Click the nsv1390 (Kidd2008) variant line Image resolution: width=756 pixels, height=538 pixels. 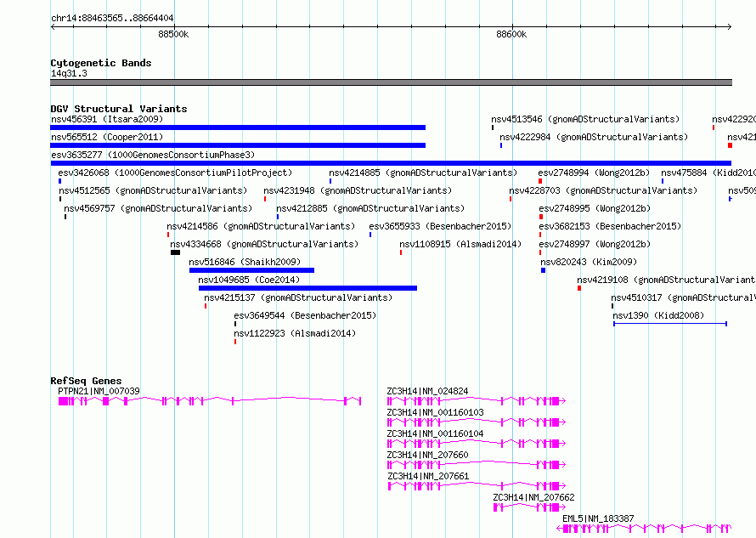tap(669, 324)
